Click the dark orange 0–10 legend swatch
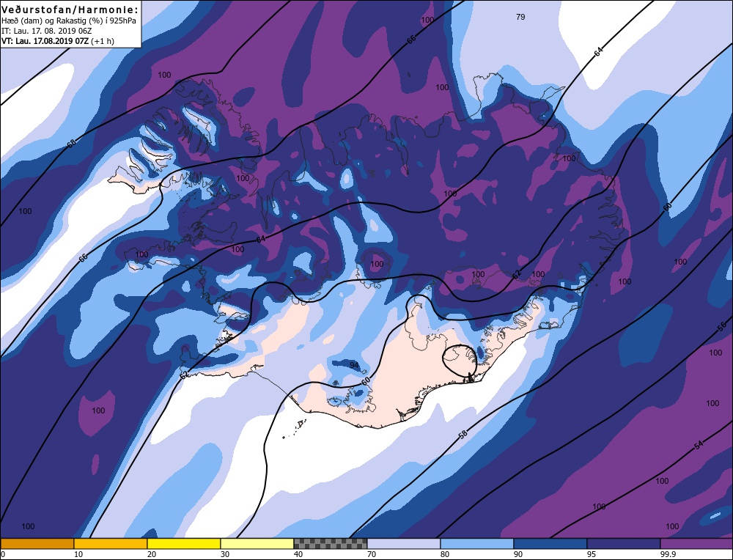733x560 pixels. pos(37,543)
